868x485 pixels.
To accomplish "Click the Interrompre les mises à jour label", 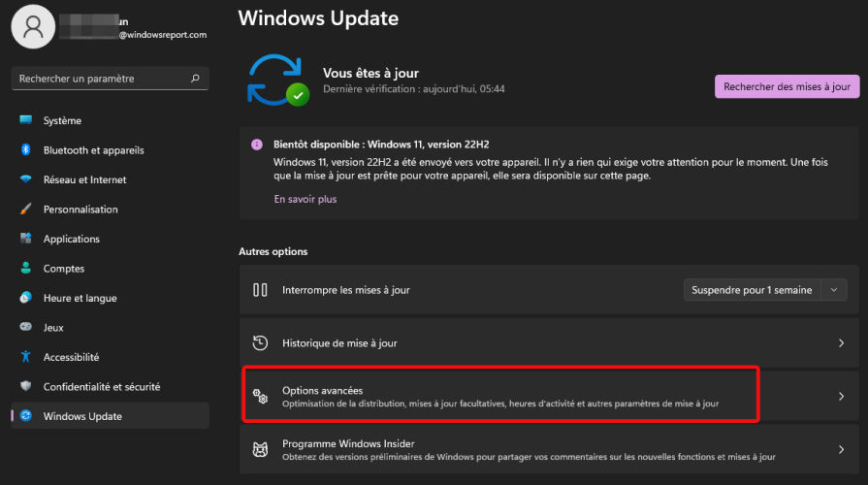I will pyautogui.click(x=346, y=290).
